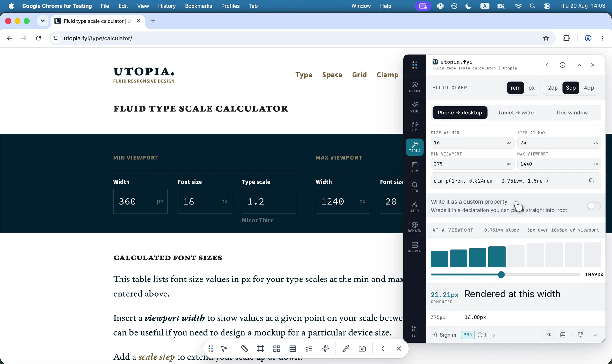Viewport: 612px width, 364px height.
Task: Open the Vibe section in the sidebar
Action: (x=414, y=107)
